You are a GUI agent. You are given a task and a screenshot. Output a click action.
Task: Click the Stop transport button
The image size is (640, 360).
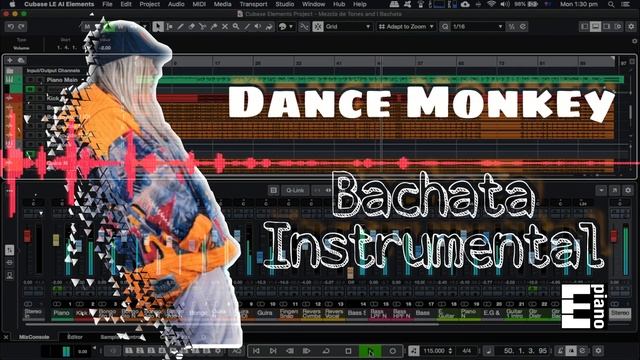[348, 351]
